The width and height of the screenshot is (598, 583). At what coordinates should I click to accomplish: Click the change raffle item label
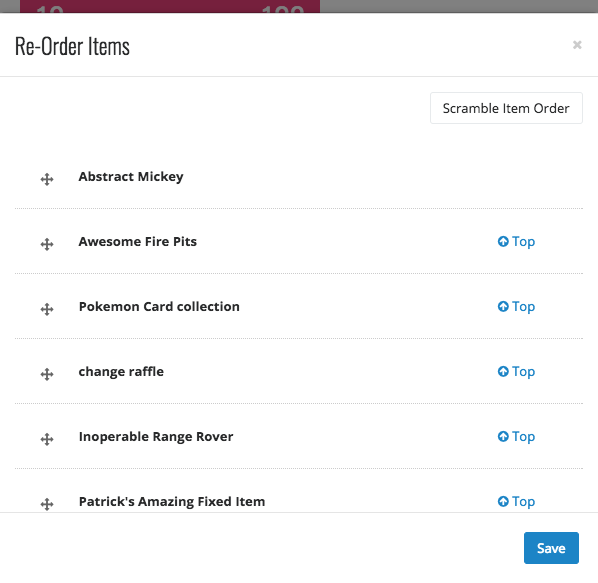[x=121, y=371]
